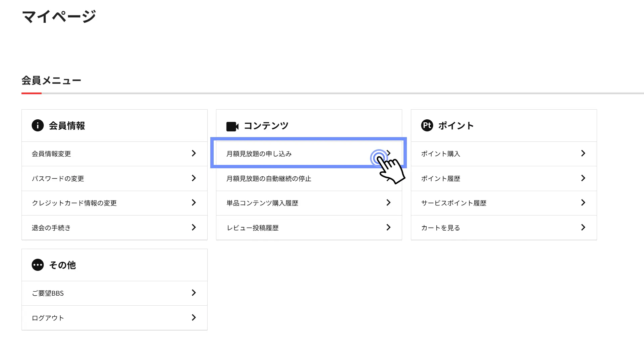This screenshot has height=362, width=644.
Task: Open ポイント履歴
Action: [x=504, y=179]
